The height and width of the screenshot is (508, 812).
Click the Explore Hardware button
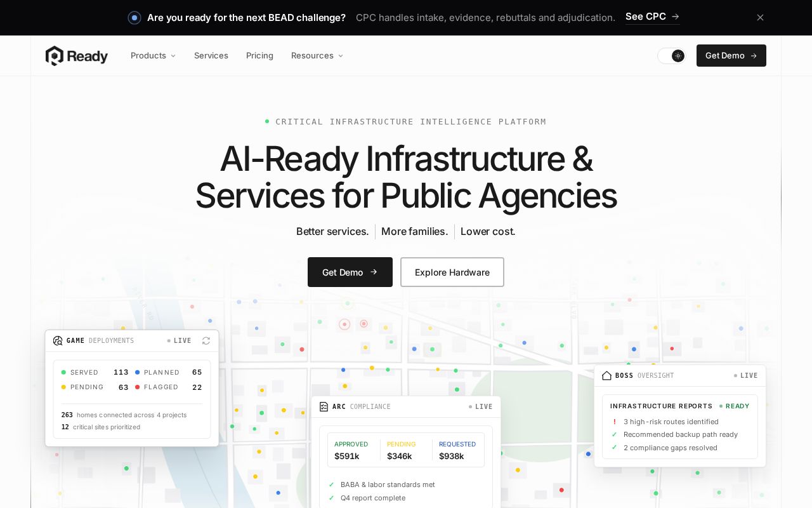point(452,272)
